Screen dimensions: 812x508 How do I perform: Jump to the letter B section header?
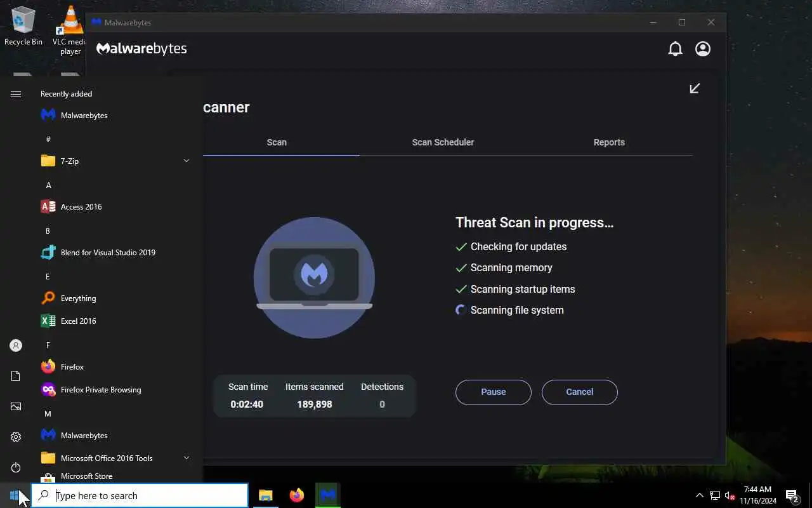(48, 231)
